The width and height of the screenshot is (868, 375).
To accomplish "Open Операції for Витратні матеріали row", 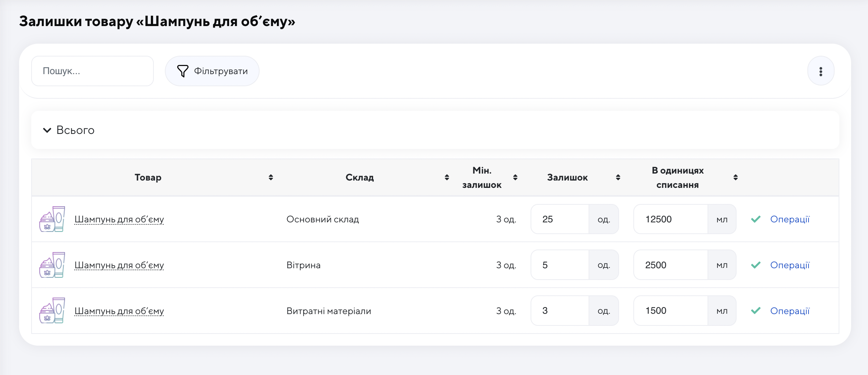I will click(790, 311).
